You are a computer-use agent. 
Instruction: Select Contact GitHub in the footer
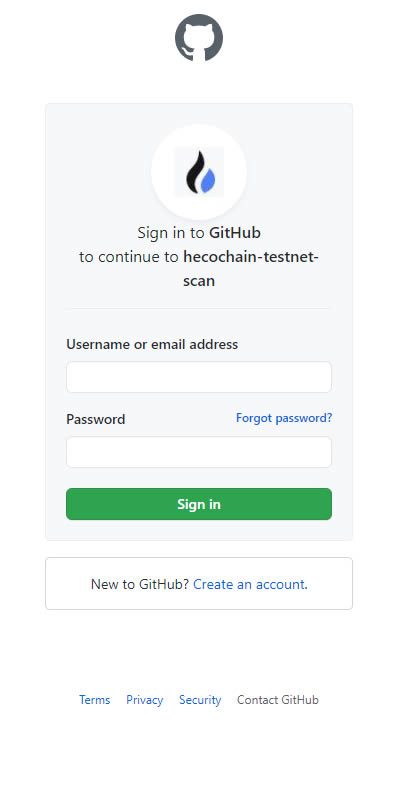278,700
